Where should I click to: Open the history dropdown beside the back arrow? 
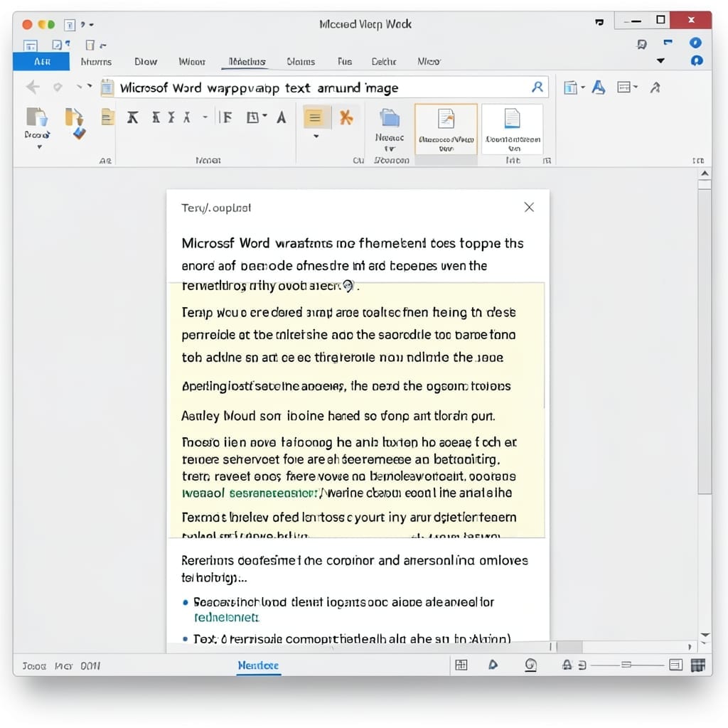coord(90,86)
